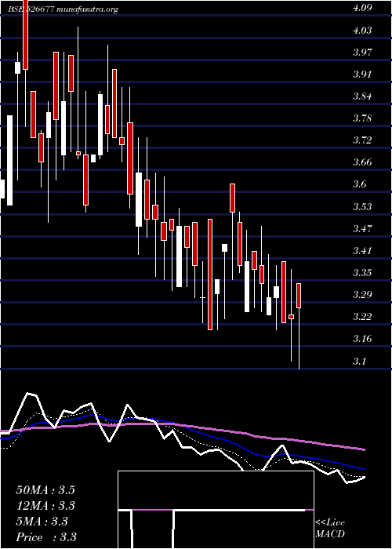Click inside the MACD histogram box
This screenshot has height=549, width=392.
coord(216,510)
